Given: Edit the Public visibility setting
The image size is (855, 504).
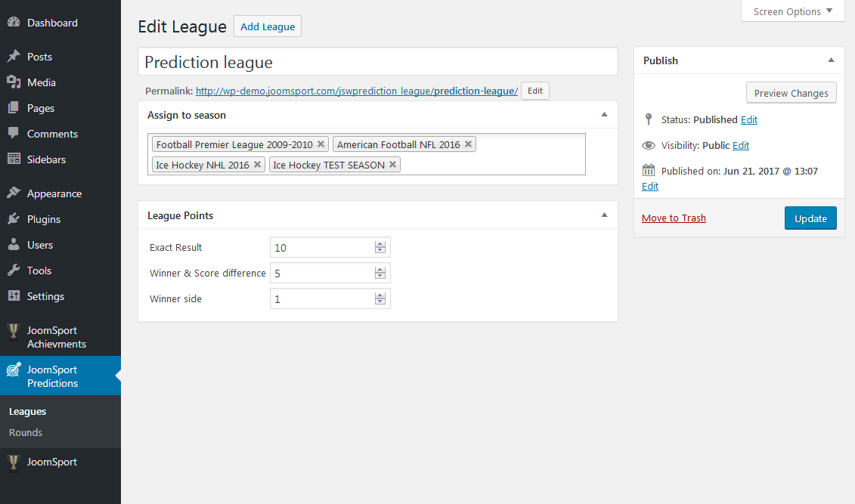Looking at the screenshot, I should pyautogui.click(x=741, y=146).
